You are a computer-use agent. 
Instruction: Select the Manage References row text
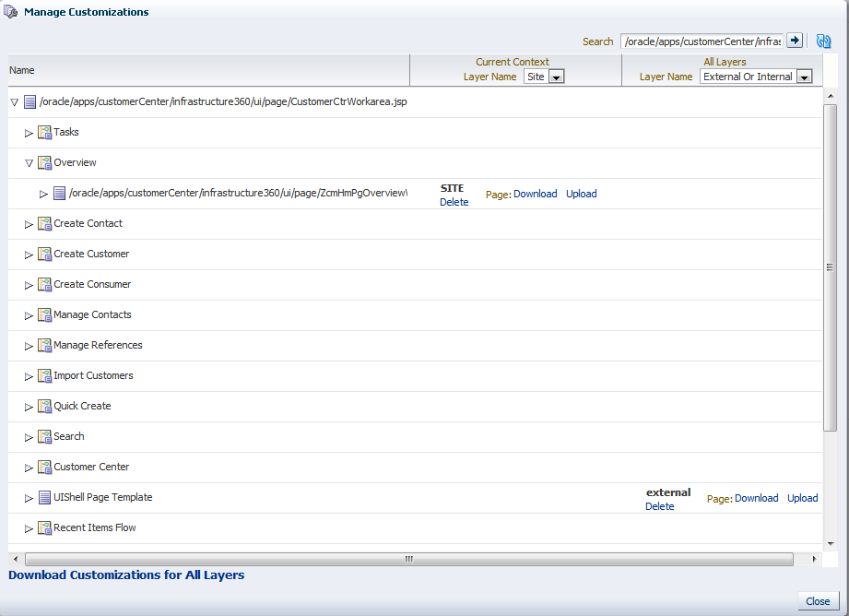click(98, 345)
